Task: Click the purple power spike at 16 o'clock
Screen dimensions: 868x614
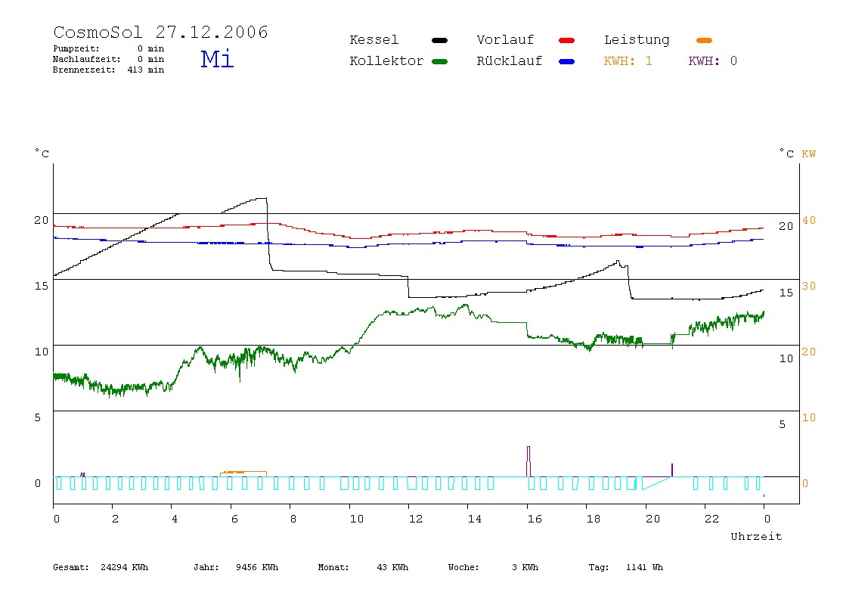Action: coord(529,461)
